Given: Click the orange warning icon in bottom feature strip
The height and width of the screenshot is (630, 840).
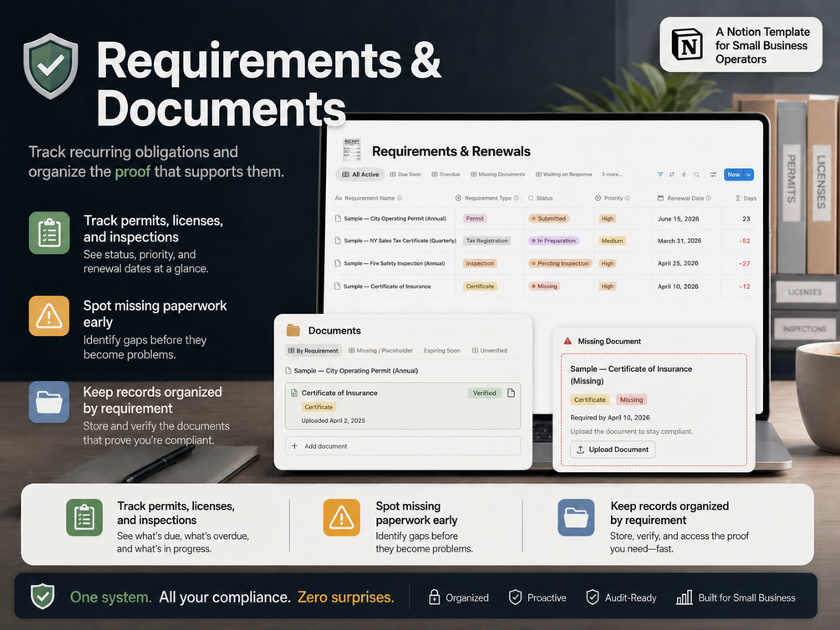Looking at the screenshot, I should pyautogui.click(x=342, y=517).
